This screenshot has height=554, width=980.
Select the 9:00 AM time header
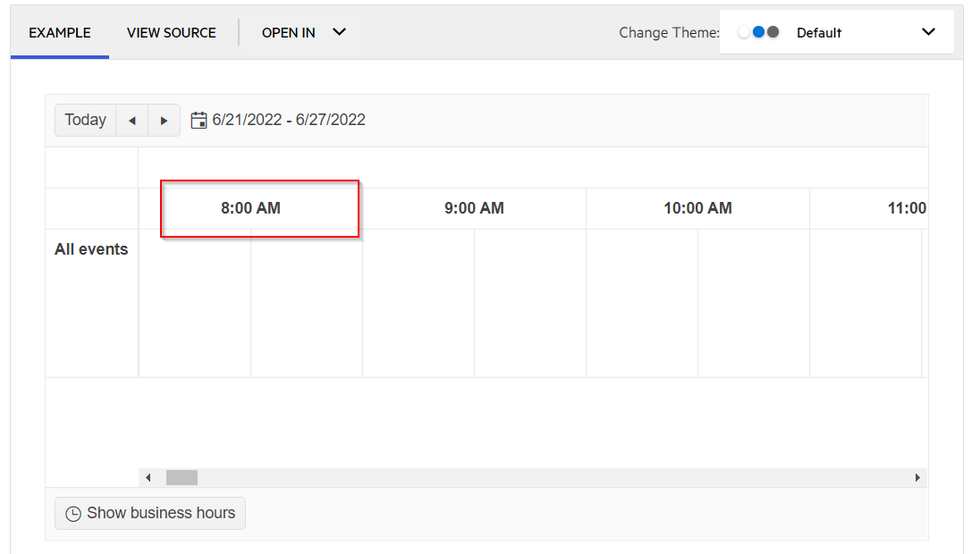point(474,208)
